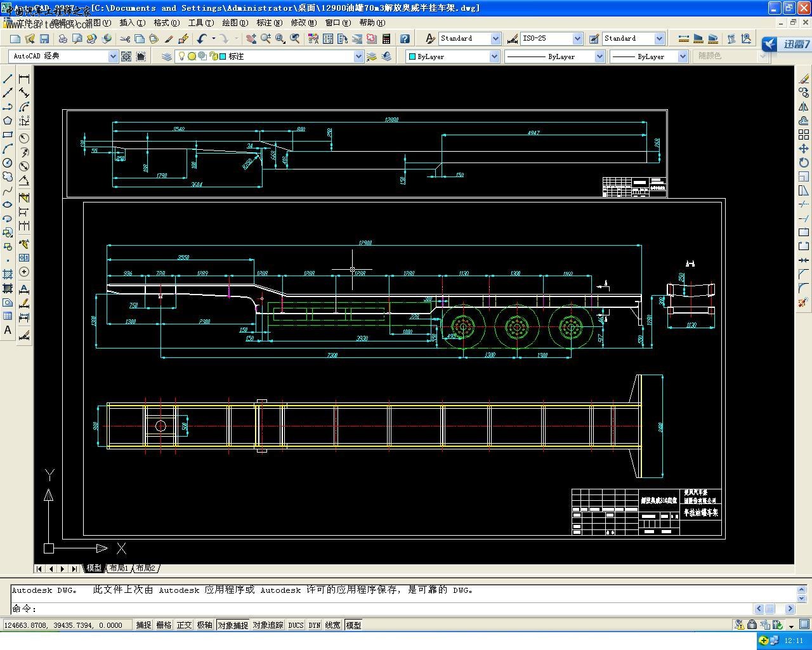This screenshot has height=650, width=812.
Task: Open the 工具(T) menu
Action: pyautogui.click(x=201, y=23)
